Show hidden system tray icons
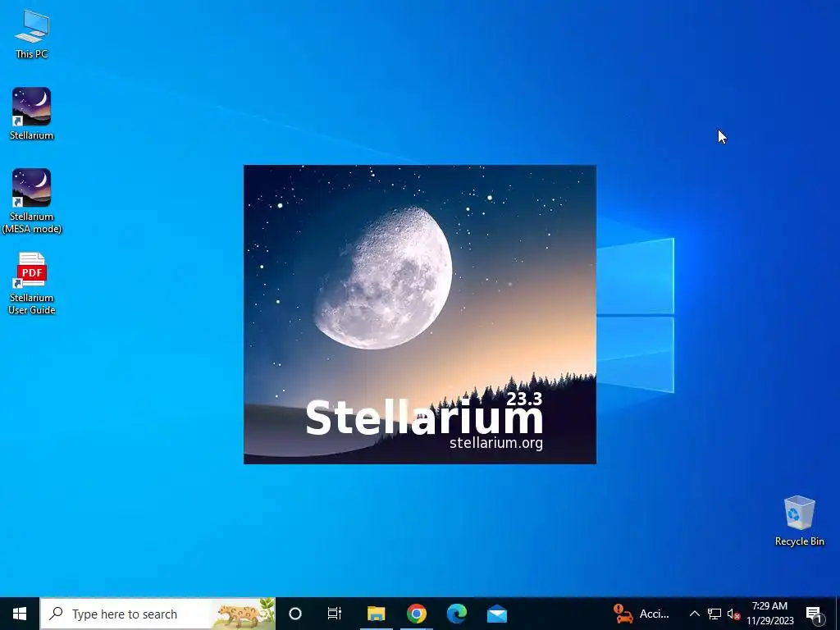 694,614
